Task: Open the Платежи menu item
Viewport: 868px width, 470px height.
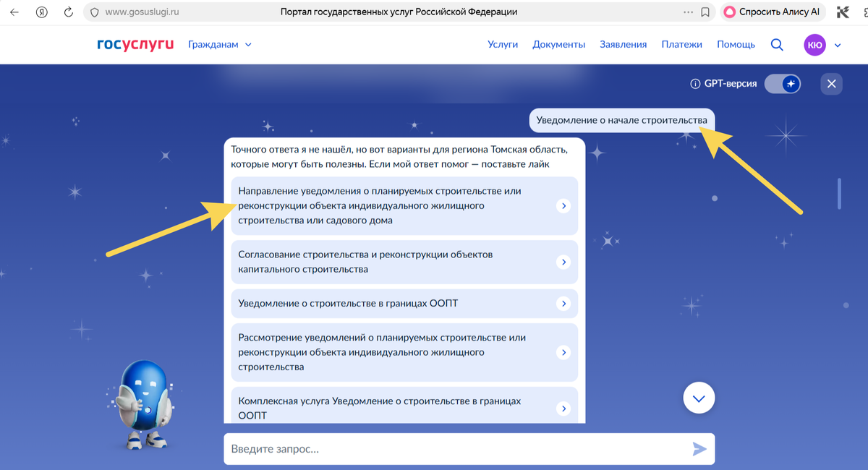Action: point(681,44)
